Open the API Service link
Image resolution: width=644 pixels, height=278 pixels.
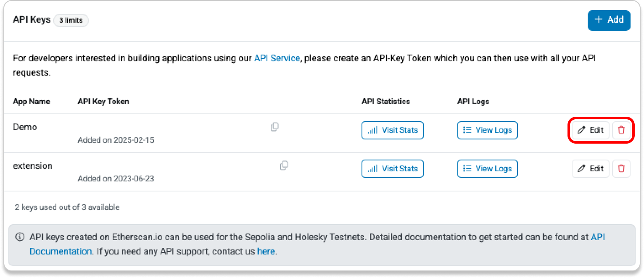[277, 58]
